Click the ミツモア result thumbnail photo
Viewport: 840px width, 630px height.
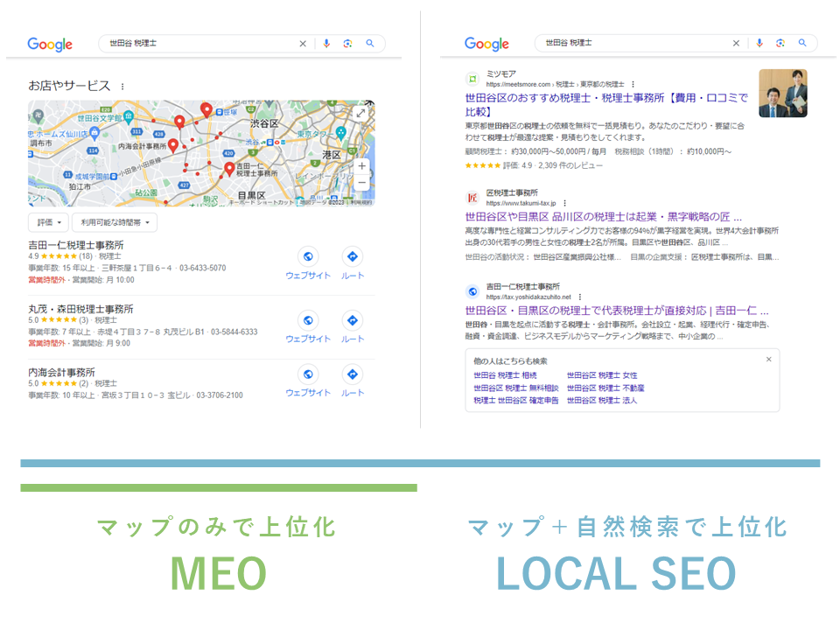pos(783,94)
